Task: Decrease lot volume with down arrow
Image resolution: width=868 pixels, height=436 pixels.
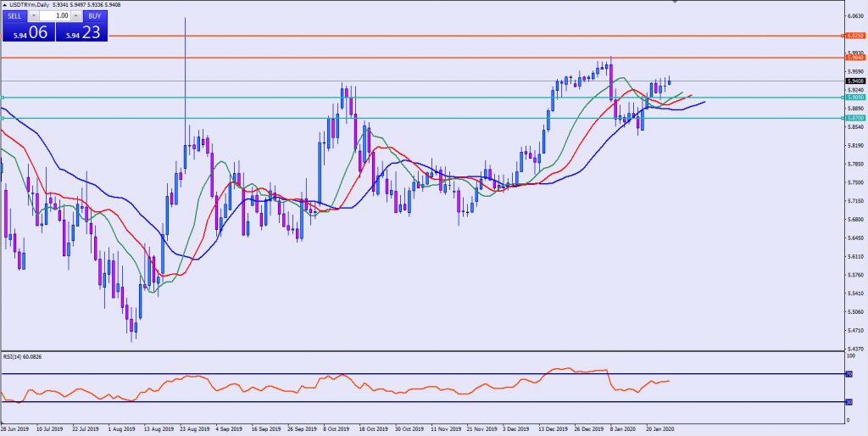Action: [x=33, y=16]
